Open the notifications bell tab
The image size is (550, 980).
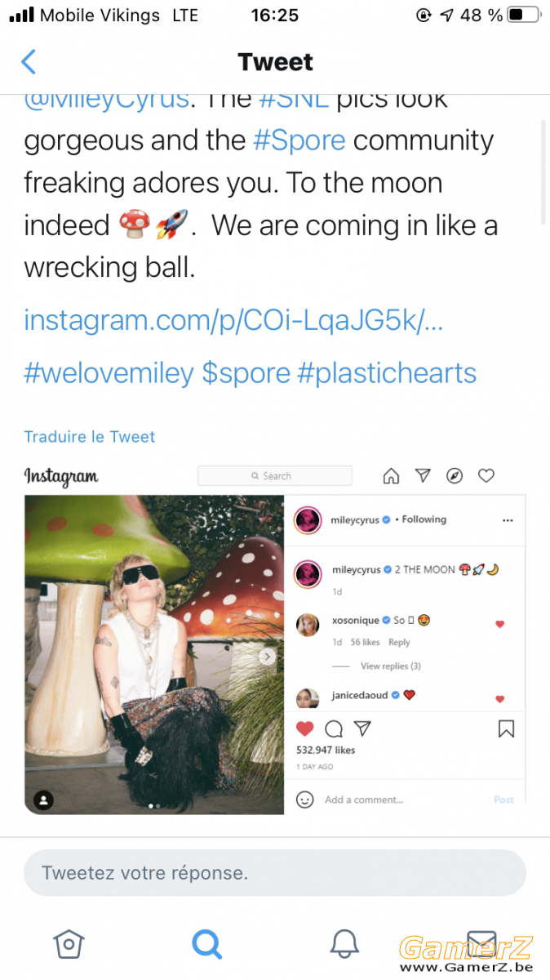pyautogui.click(x=344, y=944)
